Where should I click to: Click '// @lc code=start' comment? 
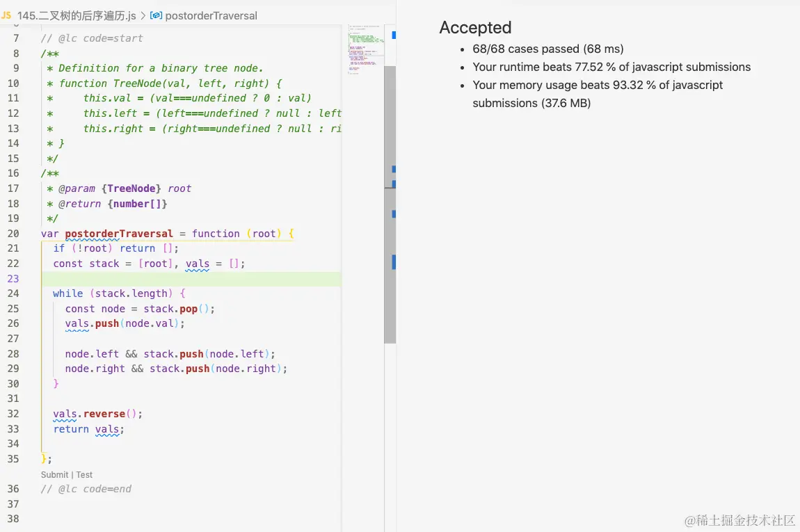point(92,38)
